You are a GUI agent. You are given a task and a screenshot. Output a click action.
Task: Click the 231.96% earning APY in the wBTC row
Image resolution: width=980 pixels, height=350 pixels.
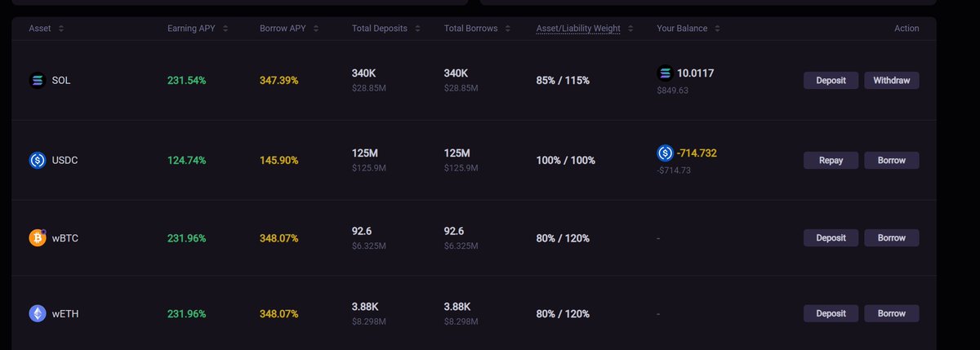187,238
